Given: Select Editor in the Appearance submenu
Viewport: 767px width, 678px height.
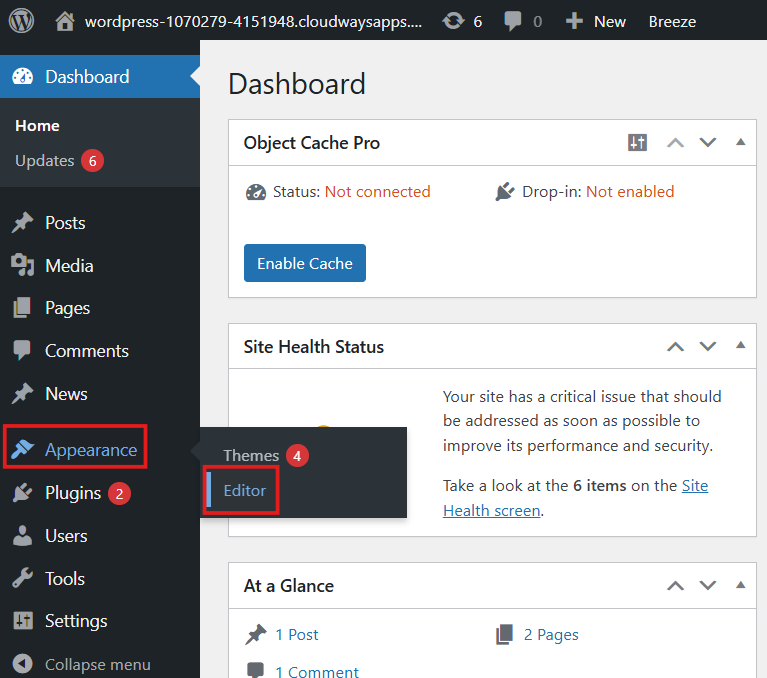Looking at the screenshot, I should coord(244,491).
